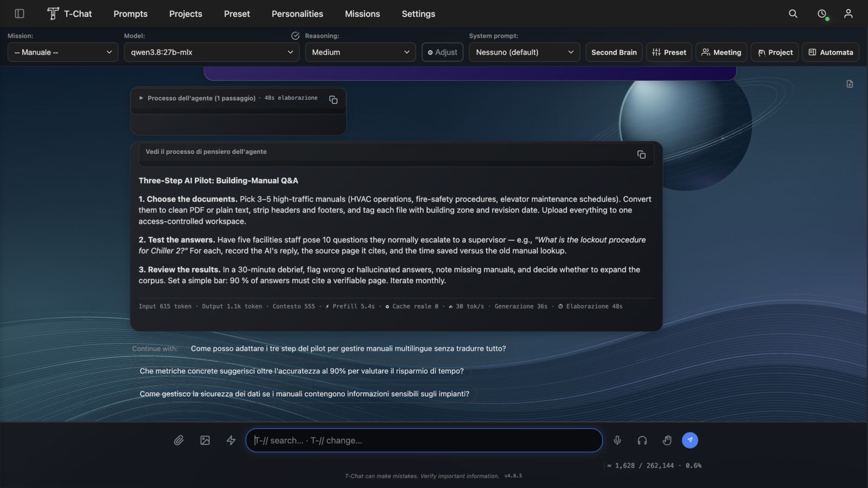The width and height of the screenshot is (868, 488).
Task: Start microphone voice input
Action: pos(617,440)
